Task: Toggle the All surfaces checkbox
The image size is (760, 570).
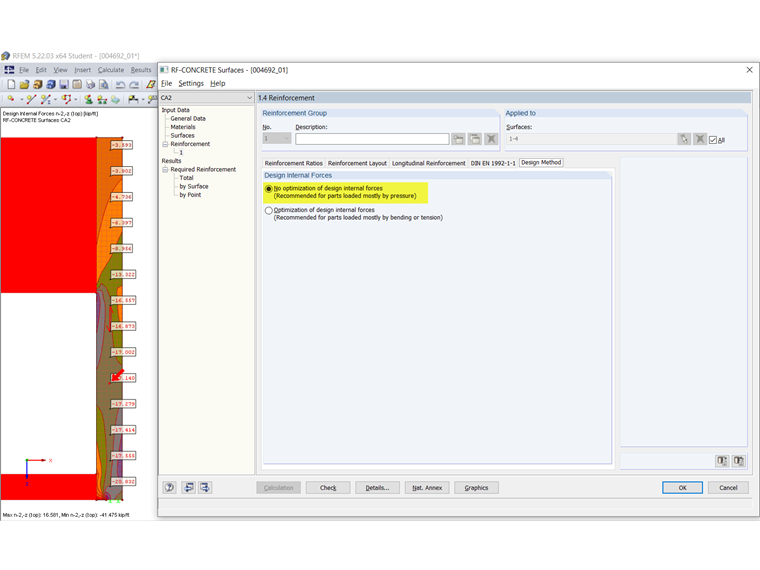Action: point(712,140)
